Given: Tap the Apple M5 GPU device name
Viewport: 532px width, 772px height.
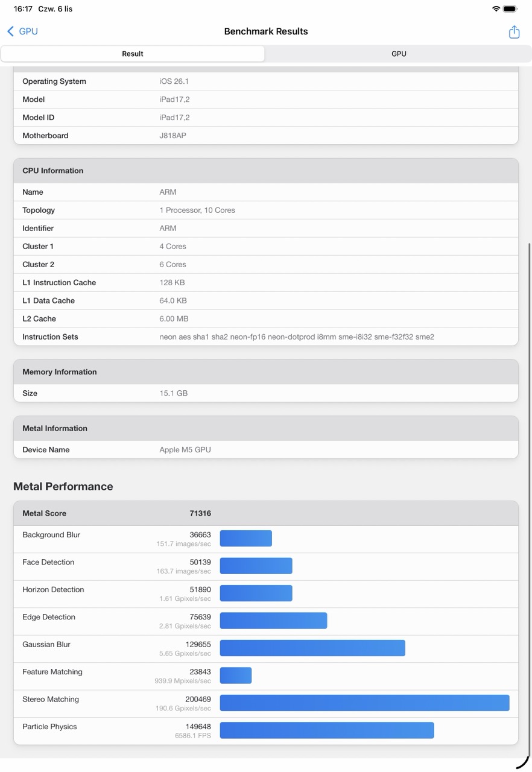Looking at the screenshot, I should coord(185,450).
